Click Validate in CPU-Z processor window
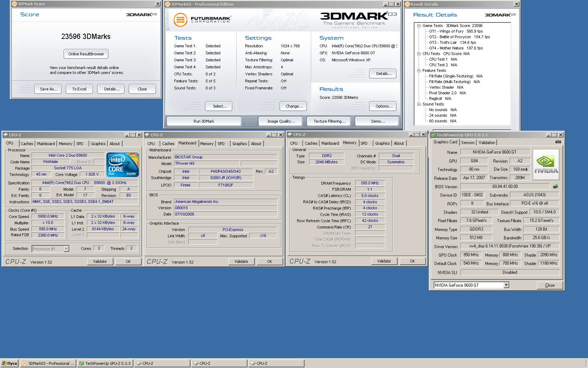 click(100, 261)
